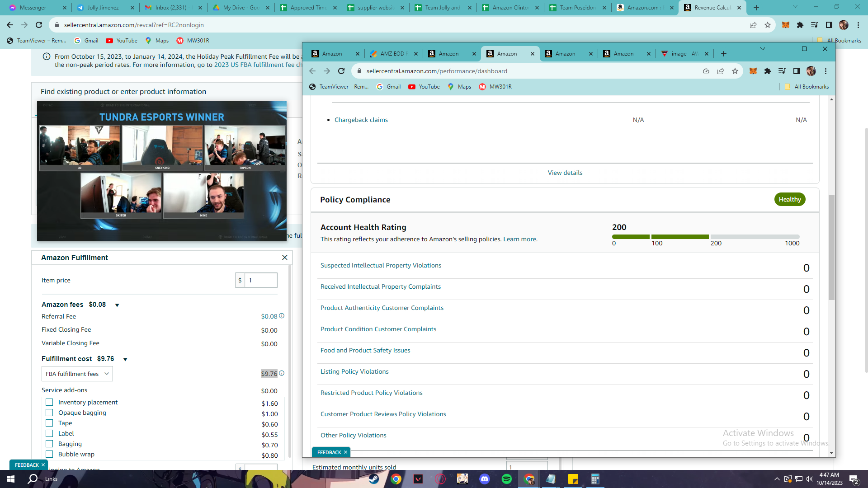The height and width of the screenshot is (488, 868).
Task: Open new tab in dashboard window
Action: click(x=724, y=54)
